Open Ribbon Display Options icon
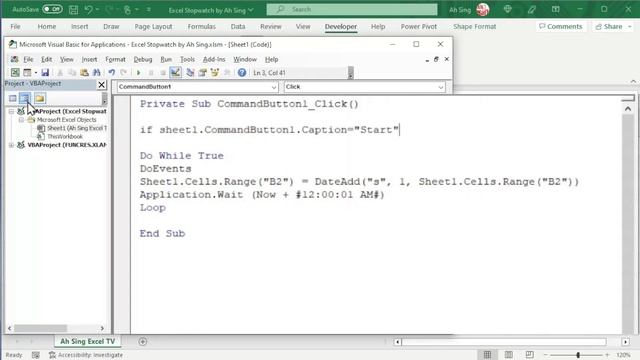Viewport: 640px width, 360px height. (x=556, y=9)
